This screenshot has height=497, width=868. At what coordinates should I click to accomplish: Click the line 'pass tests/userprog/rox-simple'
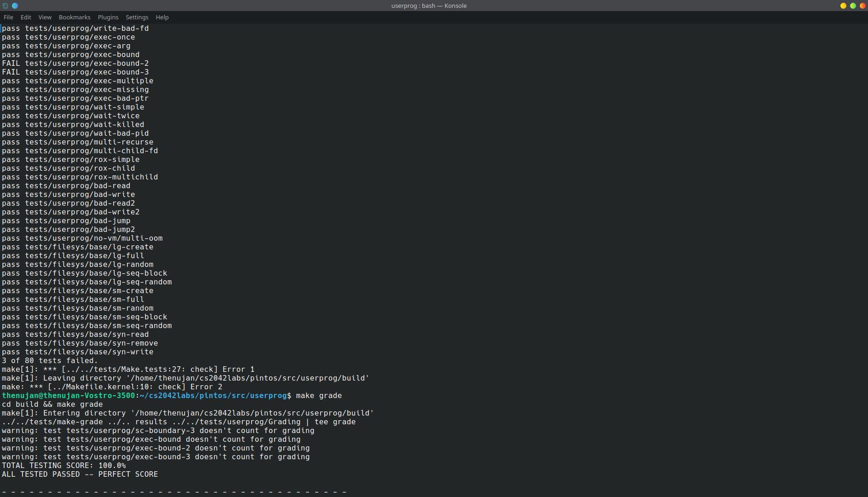tap(71, 160)
